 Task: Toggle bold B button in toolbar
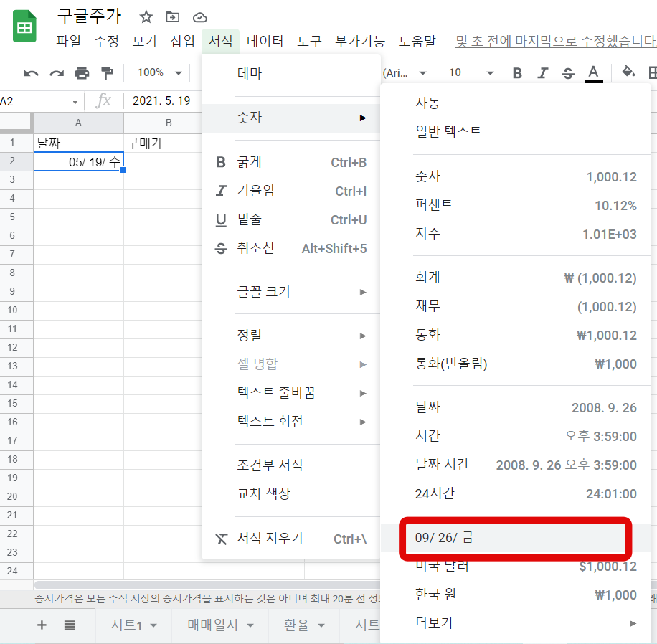(x=517, y=72)
